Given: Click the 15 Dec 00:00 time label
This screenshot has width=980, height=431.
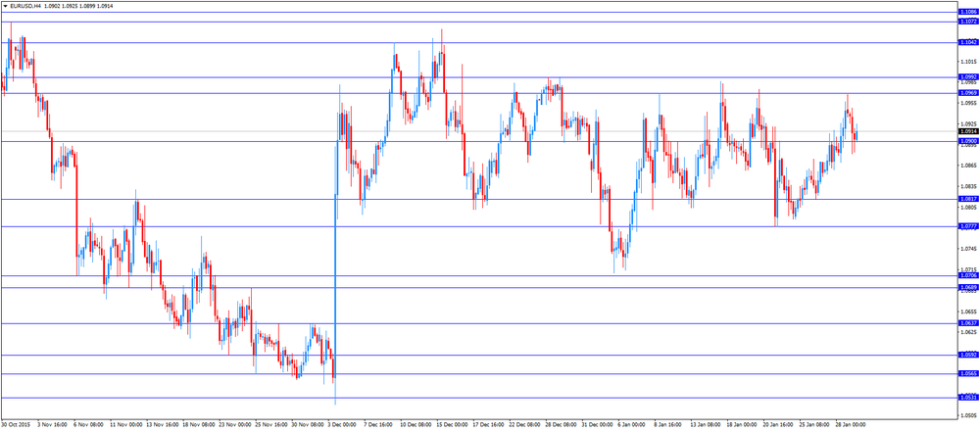Looking at the screenshot, I should click(450, 423).
